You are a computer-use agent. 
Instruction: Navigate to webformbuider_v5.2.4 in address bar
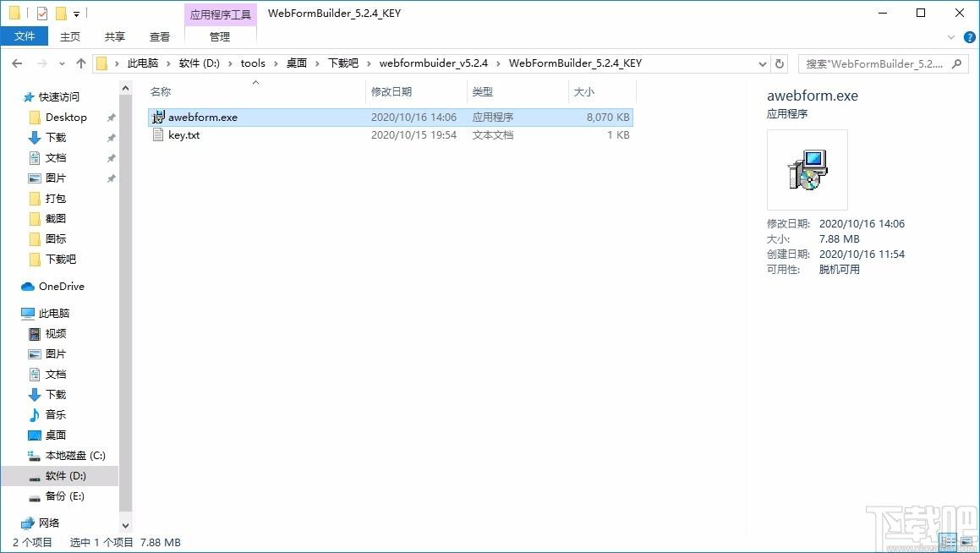(434, 63)
